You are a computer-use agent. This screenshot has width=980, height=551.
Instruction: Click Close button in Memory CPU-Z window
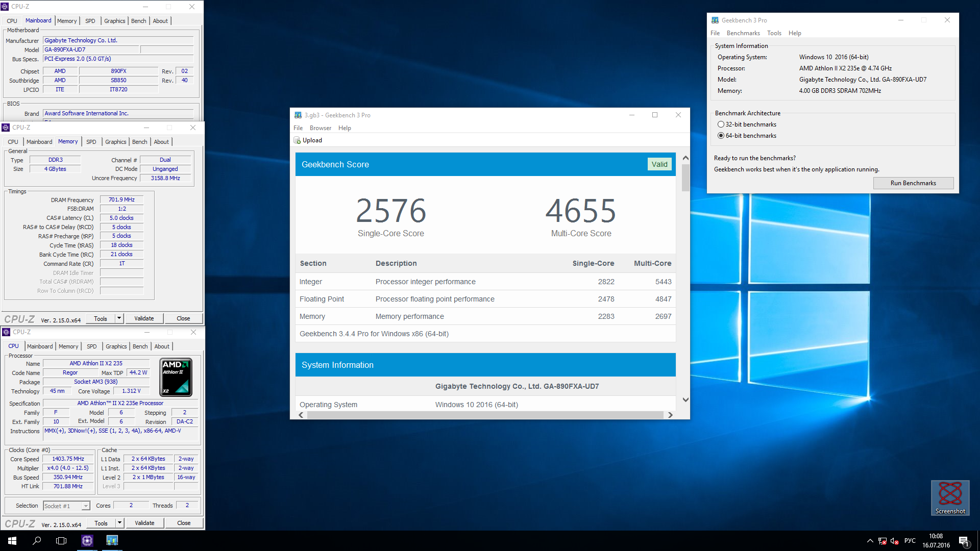(x=183, y=318)
